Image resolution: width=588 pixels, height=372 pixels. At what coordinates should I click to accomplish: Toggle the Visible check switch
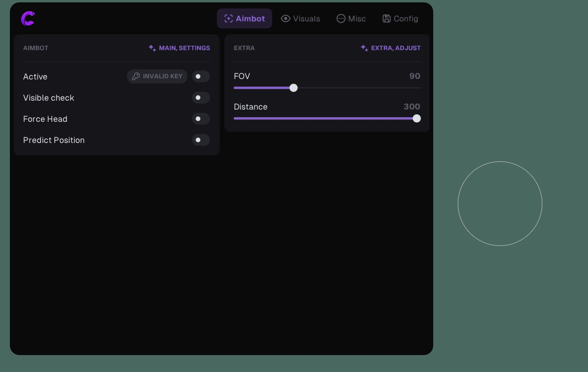(x=201, y=97)
